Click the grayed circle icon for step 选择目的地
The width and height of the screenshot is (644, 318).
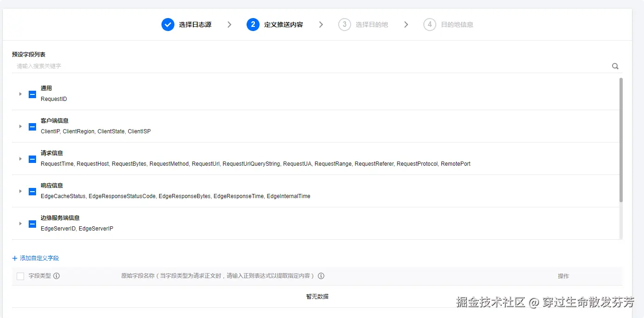click(345, 24)
